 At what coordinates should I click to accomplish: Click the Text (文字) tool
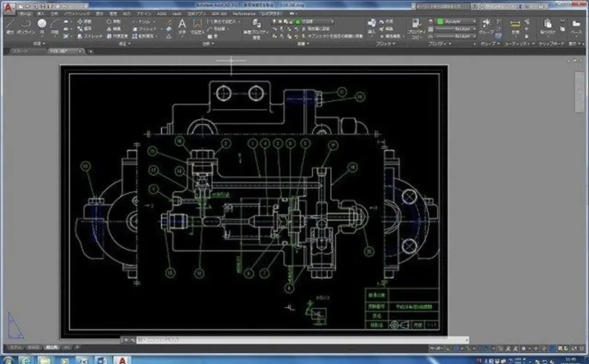pyautogui.click(x=182, y=28)
